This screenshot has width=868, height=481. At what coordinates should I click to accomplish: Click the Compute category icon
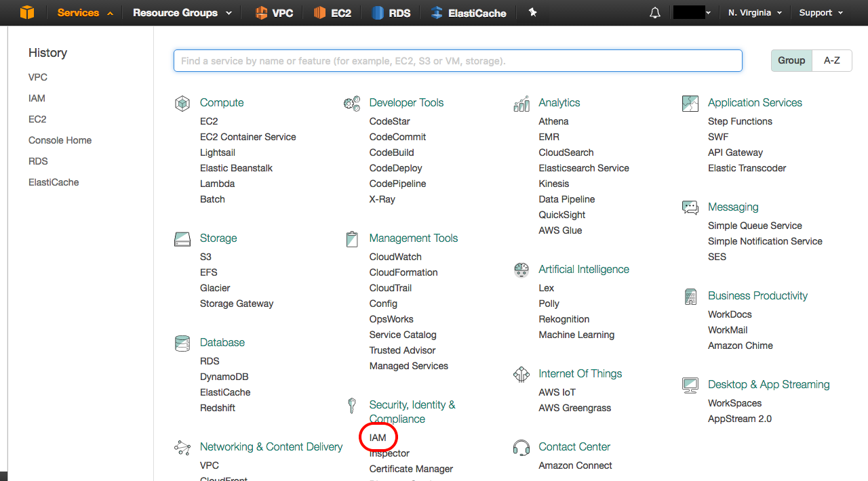(182, 104)
